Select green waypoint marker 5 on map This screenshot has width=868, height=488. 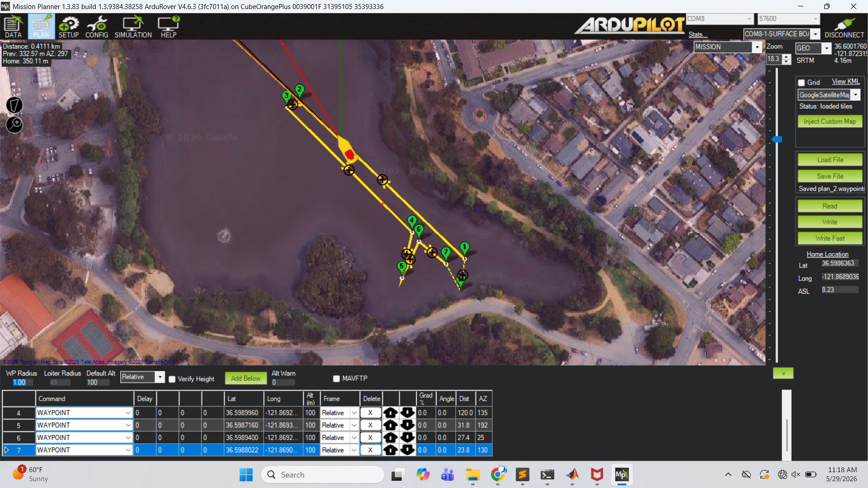click(x=401, y=267)
